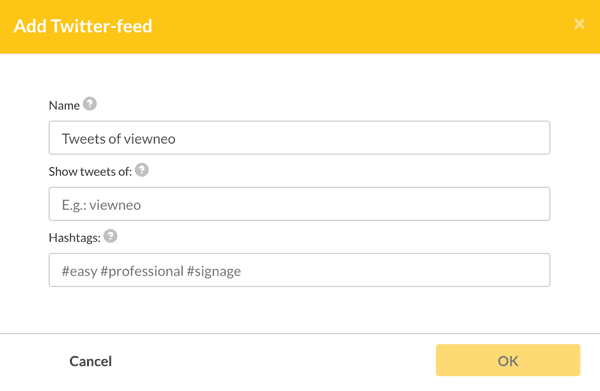Click the question mark beside Hashtags
Image resolution: width=600 pixels, height=391 pixels.
click(x=111, y=236)
